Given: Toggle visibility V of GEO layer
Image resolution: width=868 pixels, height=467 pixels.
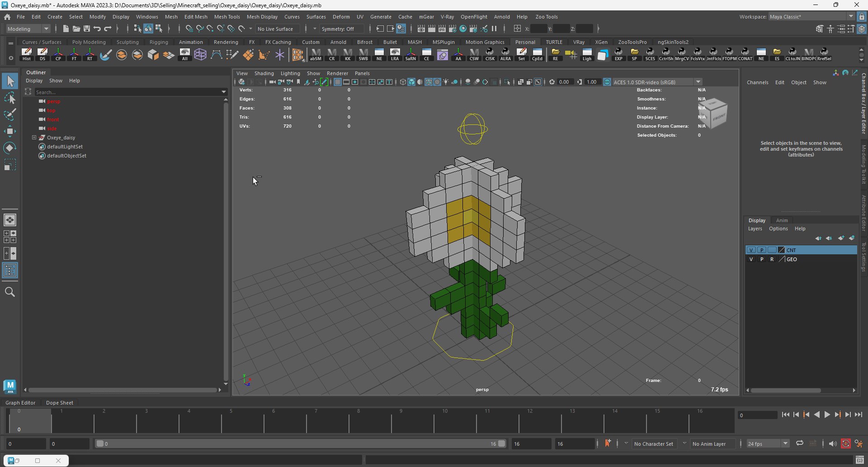Looking at the screenshot, I should click(751, 259).
